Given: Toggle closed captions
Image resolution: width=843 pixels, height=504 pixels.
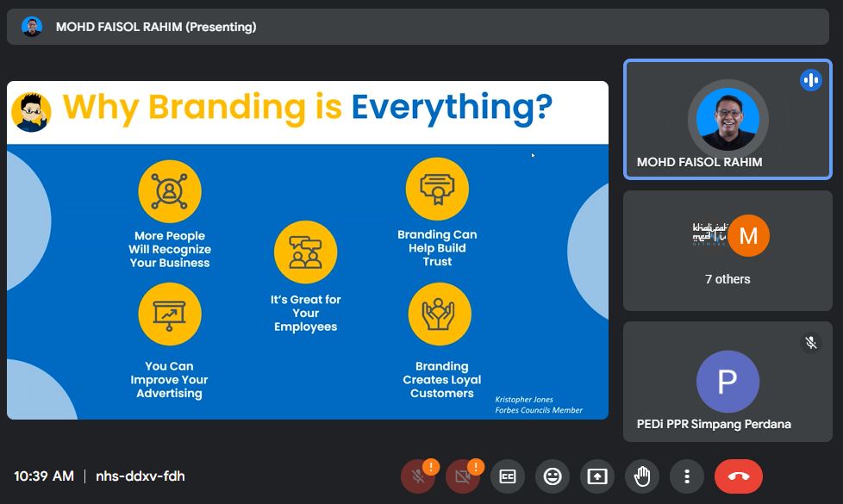Looking at the screenshot, I should pos(508,476).
